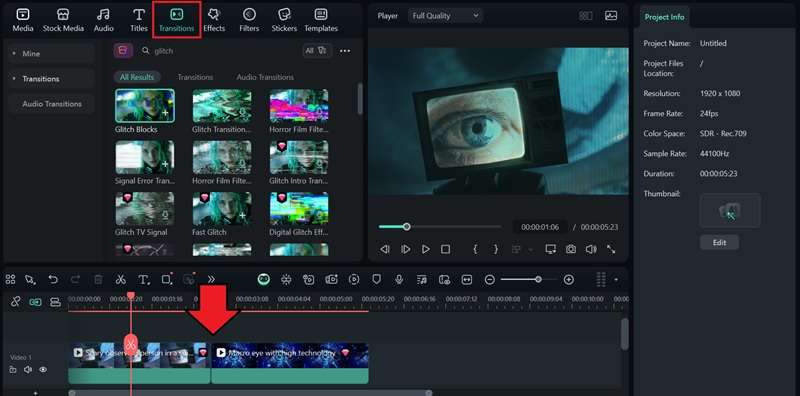Click the project thumbnail placeholder
The width and height of the screenshot is (800, 396).
point(730,210)
